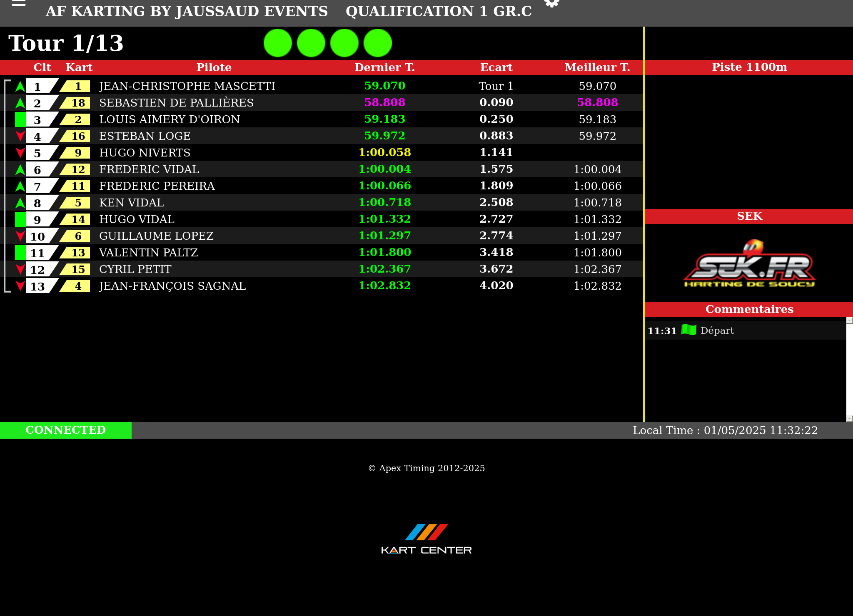Click the green flag icon beside Départ
853x616 pixels.
tap(688, 330)
